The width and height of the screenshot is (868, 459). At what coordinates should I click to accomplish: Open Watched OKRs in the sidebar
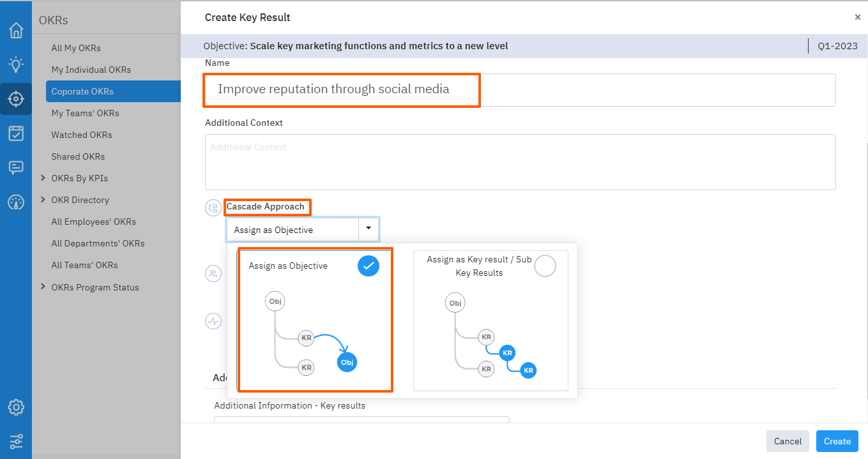[82, 135]
